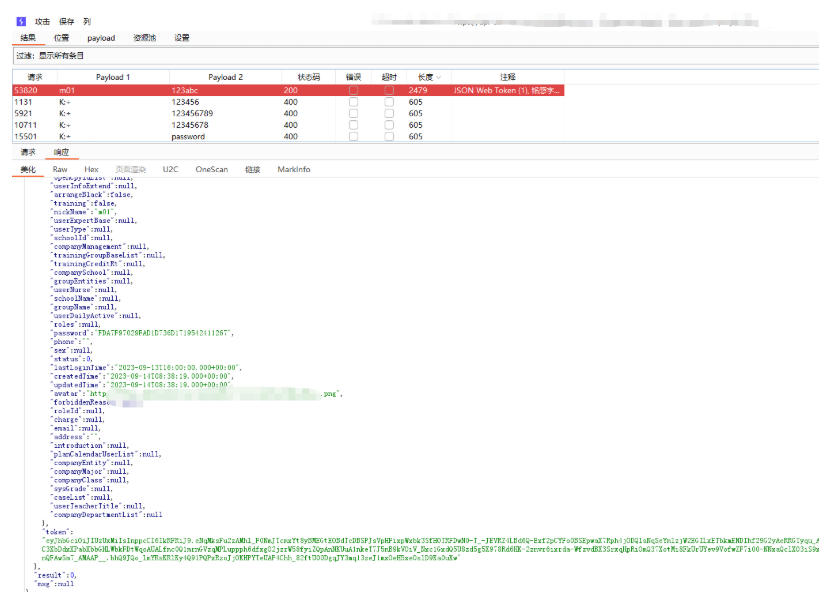Screen dimensions: 830x594
Task: Click the Burp Intruder lightning icon
Action: pyautogui.click(x=21, y=22)
